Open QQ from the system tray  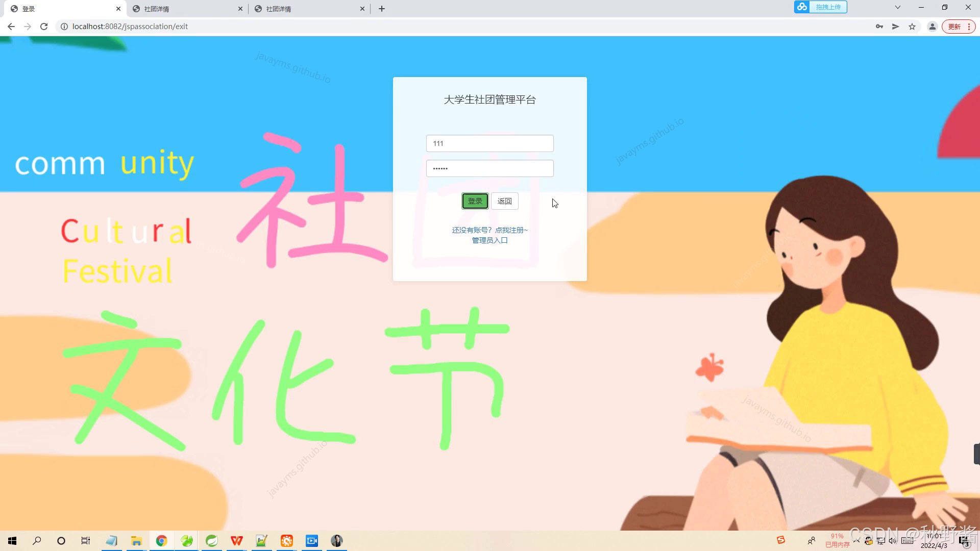869,541
